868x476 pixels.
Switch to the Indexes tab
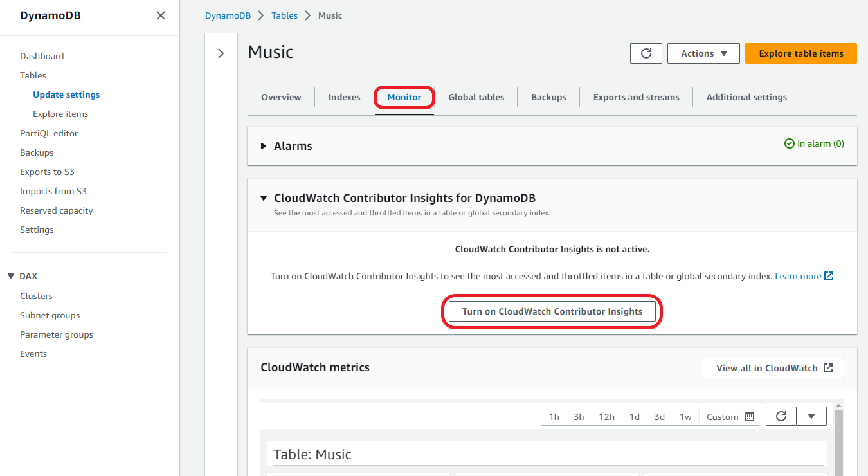(344, 97)
